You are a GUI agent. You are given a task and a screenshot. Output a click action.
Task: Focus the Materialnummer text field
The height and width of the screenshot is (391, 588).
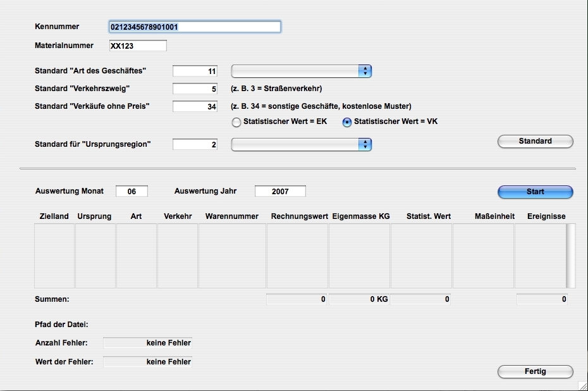(x=137, y=46)
